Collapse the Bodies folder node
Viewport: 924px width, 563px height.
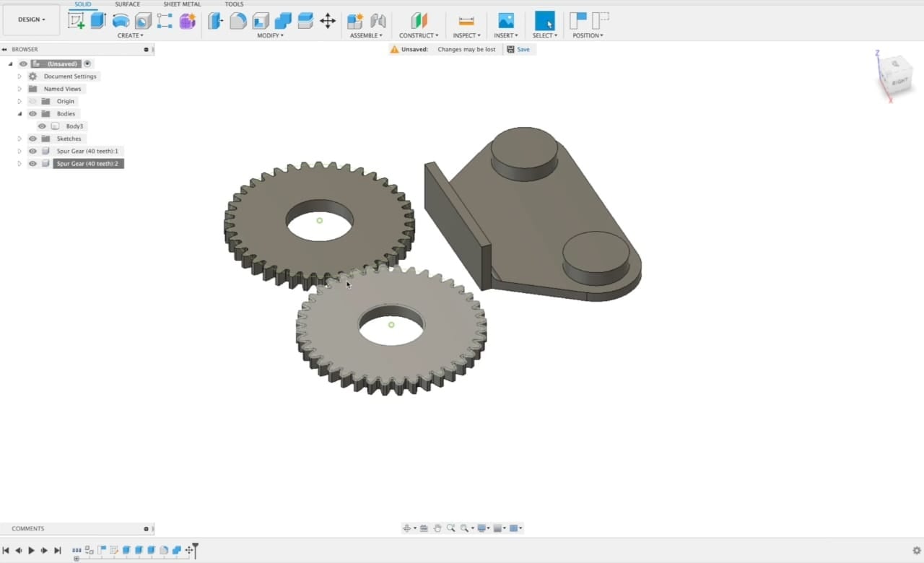click(x=19, y=113)
